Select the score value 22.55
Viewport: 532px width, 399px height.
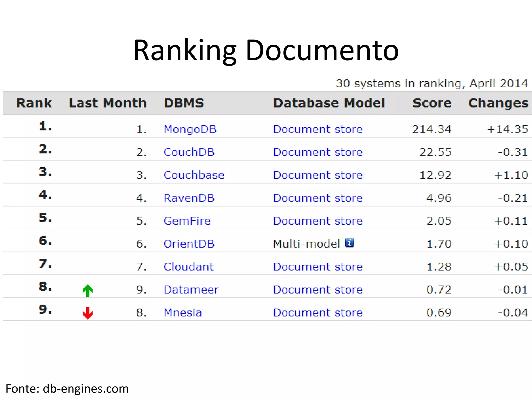point(435,152)
